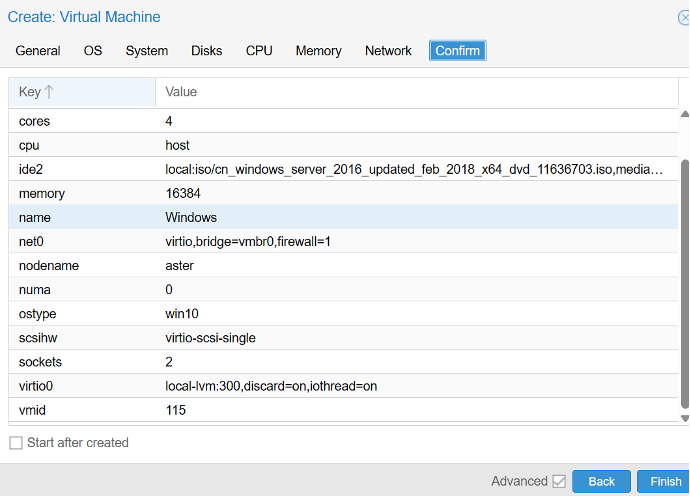Click the scrollbar up arrow
The image size is (690, 496).
pos(685,114)
